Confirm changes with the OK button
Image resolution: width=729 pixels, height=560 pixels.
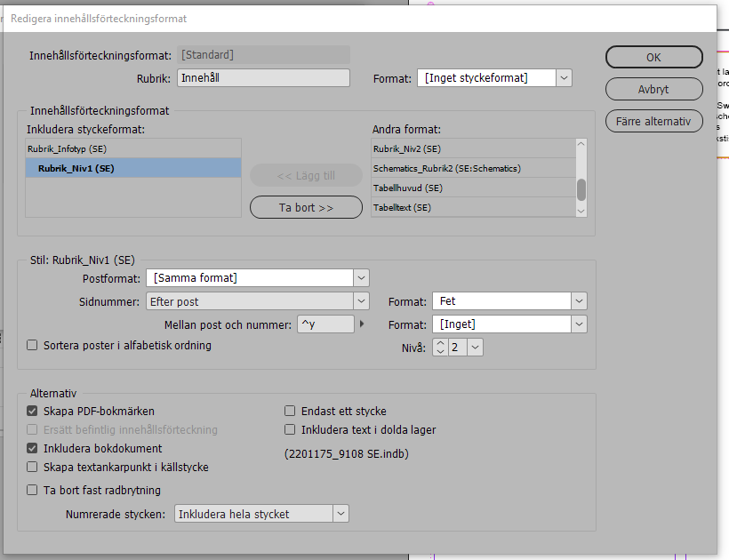click(x=653, y=57)
